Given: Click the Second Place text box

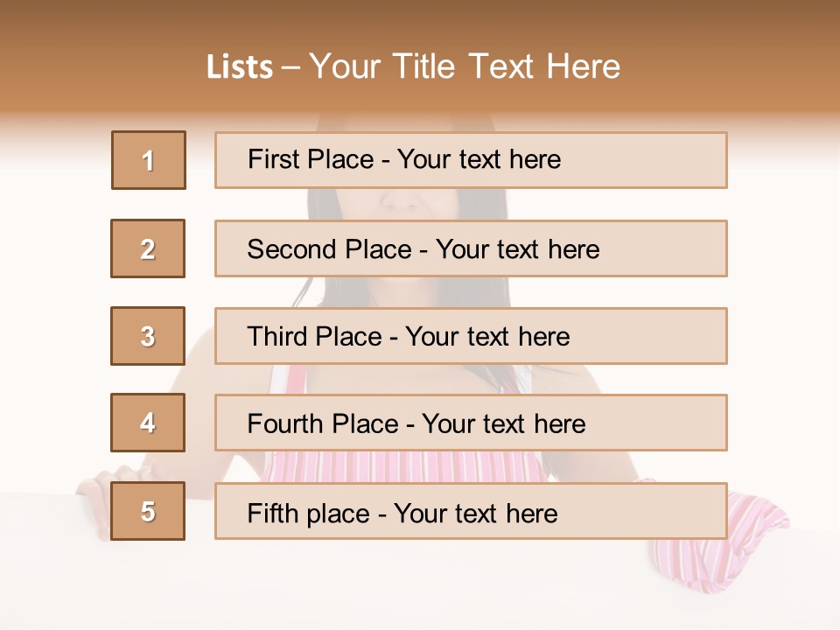Looking at the screenshot, I should [x=471, y=248].
